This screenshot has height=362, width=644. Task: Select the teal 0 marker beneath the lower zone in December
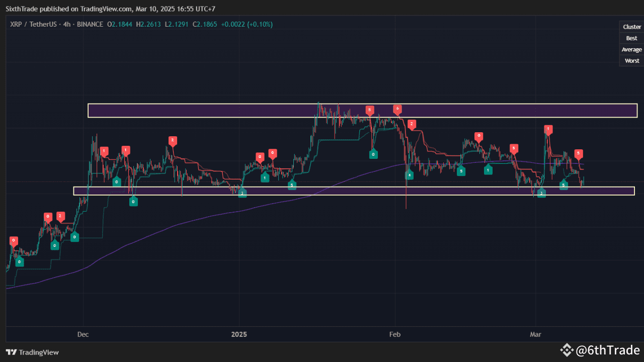point(133,201)
